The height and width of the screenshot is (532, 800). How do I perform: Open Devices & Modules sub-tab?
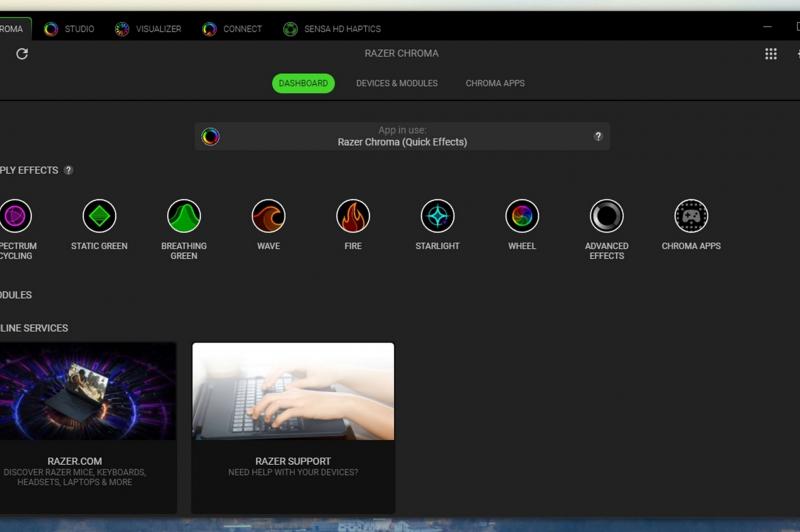397,83
